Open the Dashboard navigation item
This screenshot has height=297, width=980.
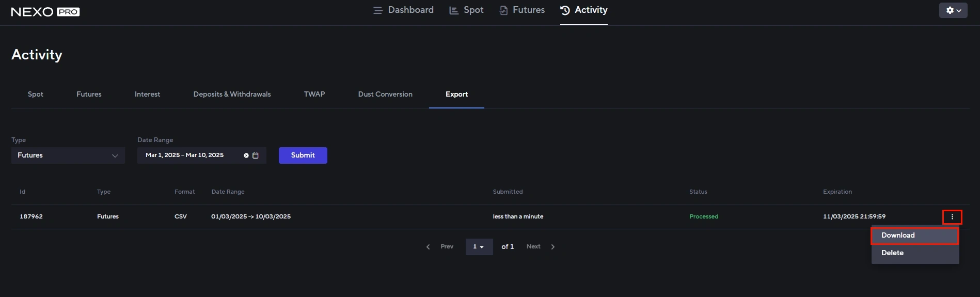click(404, 10)
